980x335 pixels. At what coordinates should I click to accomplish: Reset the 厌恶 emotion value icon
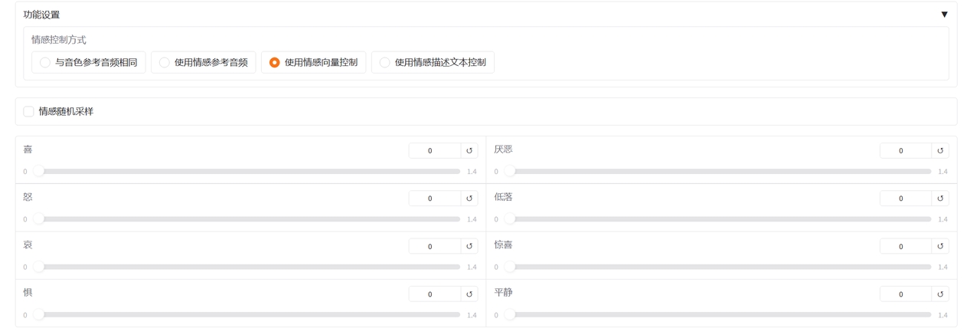940,151
